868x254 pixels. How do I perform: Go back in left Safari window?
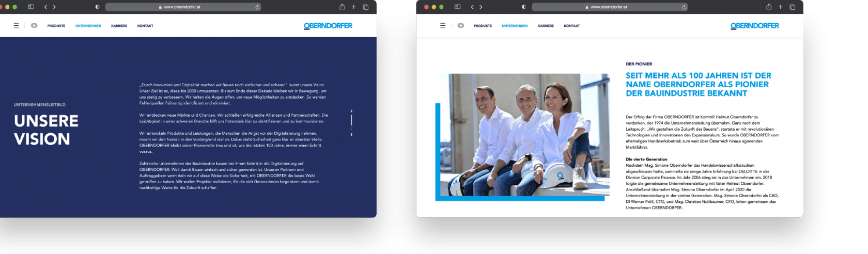click(45, 7)
